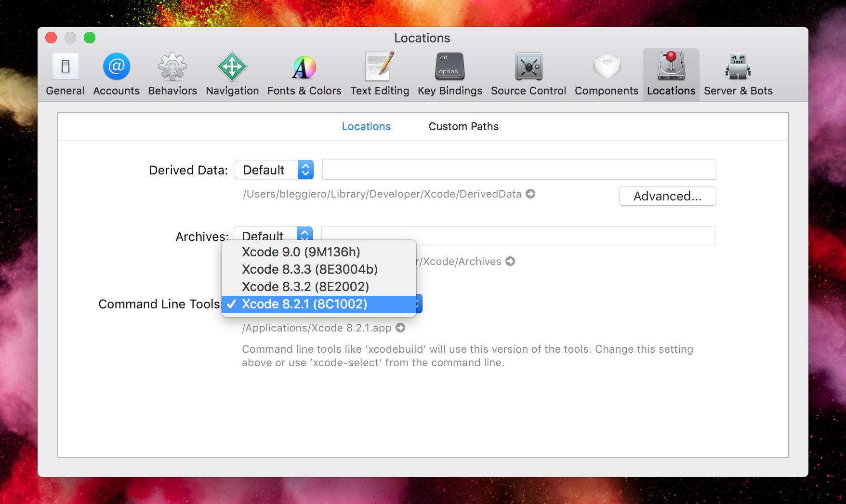
Task: Click the Derived Data path input field
Action: click(x=518, y=170)
